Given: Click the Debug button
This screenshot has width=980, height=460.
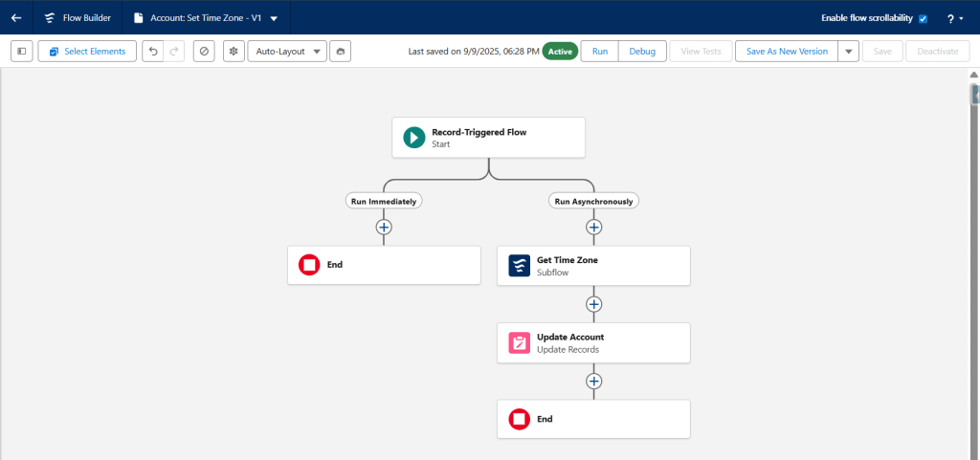Looking at the screenshot, I should pyautogui.click(x=642, y=51).
